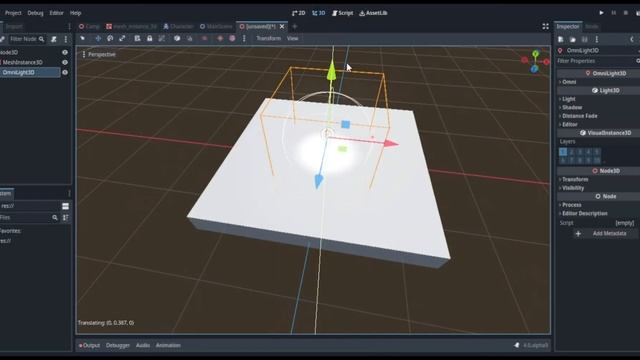Click the list selectable nodes tool icon
The image size is (640, 360).
point(137,38)
